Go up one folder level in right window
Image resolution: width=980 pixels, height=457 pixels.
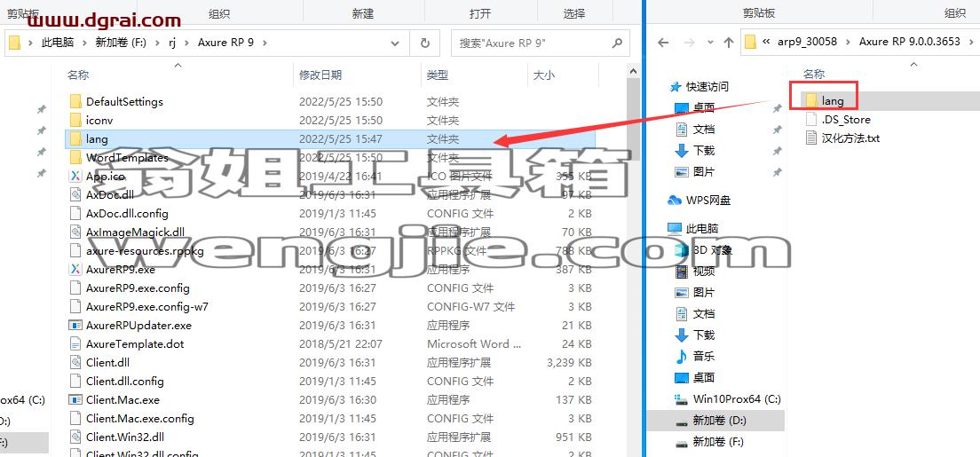728,43
